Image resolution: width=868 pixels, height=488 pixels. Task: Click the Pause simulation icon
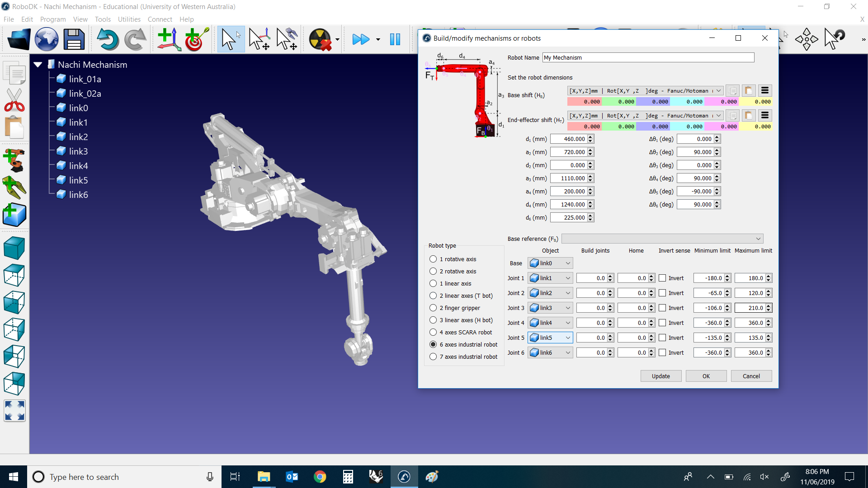(395, 39)
